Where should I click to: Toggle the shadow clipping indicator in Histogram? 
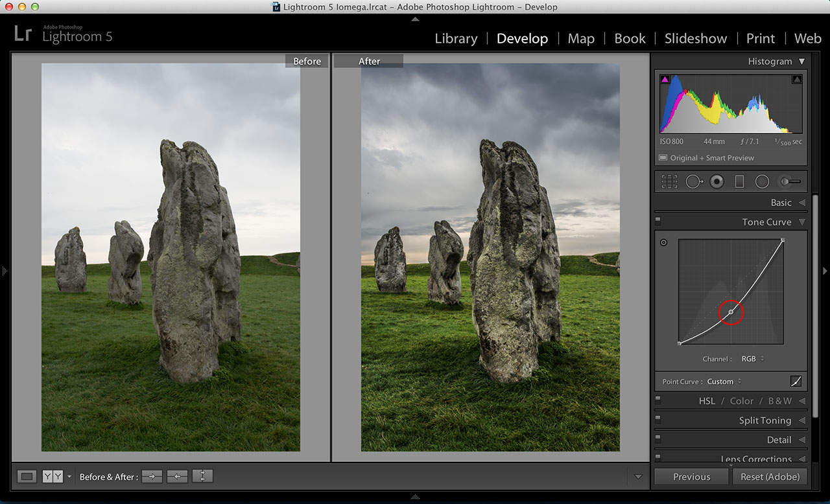tap(665, 80)
